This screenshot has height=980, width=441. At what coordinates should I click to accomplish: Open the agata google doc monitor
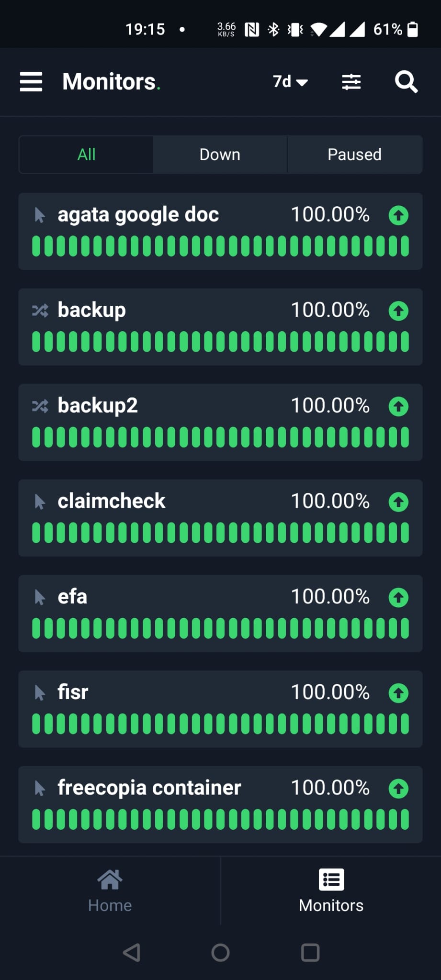220,231
